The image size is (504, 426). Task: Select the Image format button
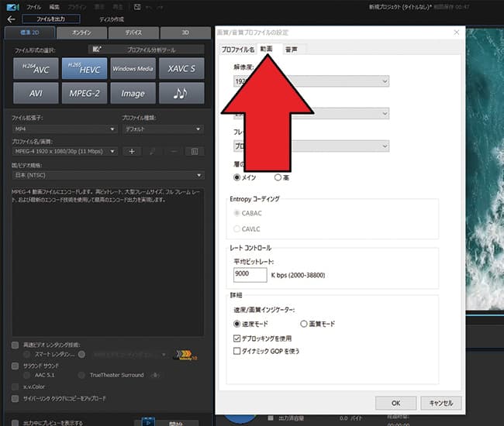click(x=133, y=93)
